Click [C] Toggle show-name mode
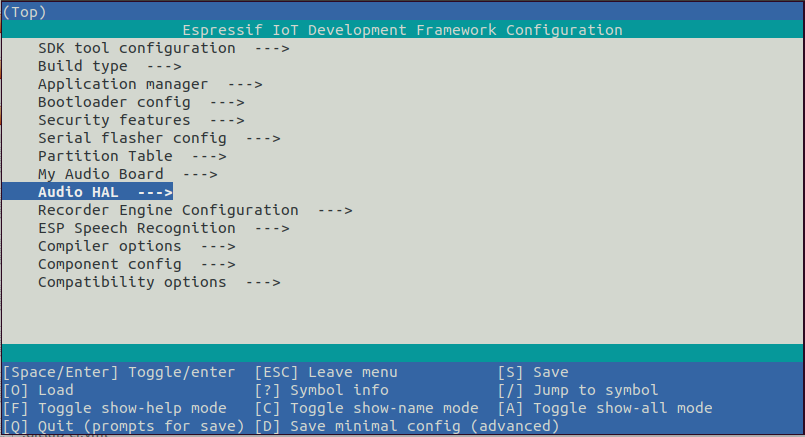The width and height of the screenshot is (805, 437). tap(366, 408)
